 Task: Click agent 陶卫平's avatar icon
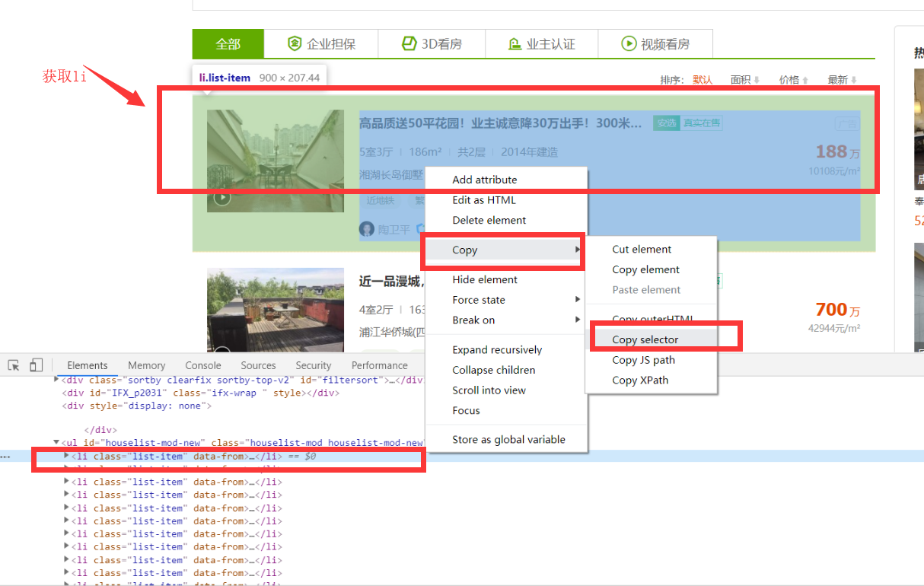(367, 228)
